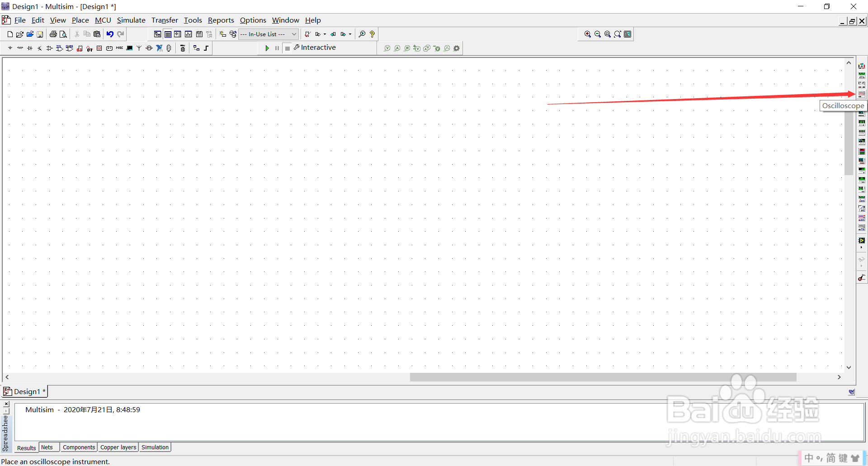The width and height of the screenshot is (868, 466).
Task: Open the Interactive analysis settings
Action: click(x=315, y=48)
